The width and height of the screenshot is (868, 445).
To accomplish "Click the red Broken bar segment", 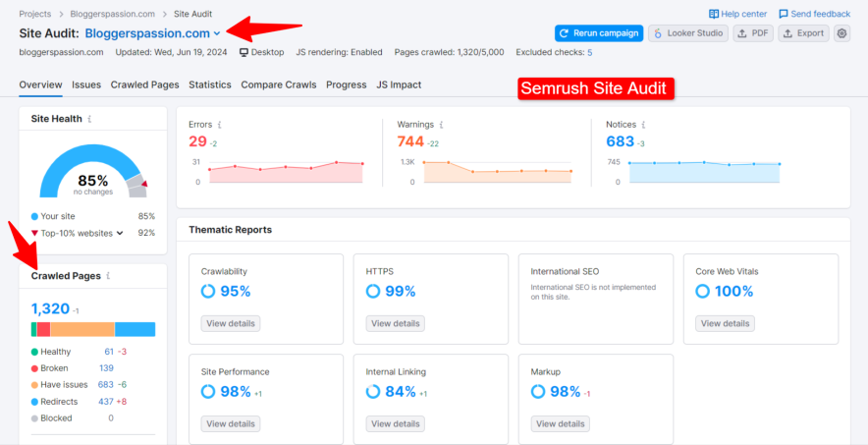I will [44, 329].
